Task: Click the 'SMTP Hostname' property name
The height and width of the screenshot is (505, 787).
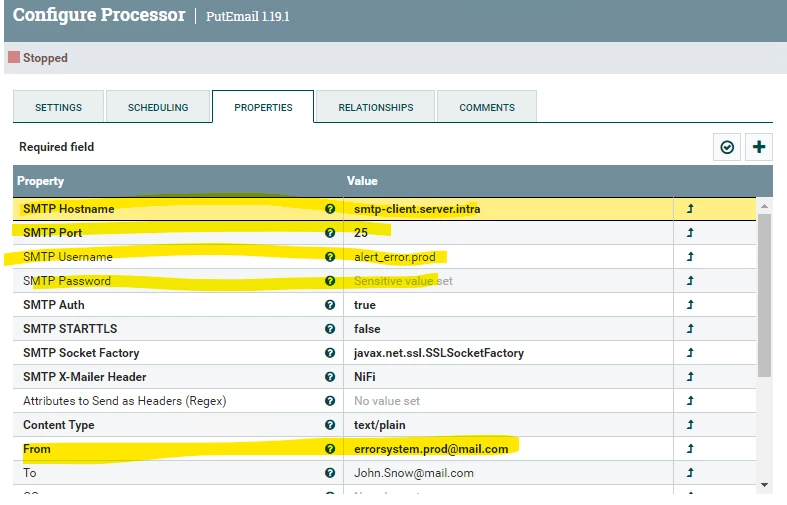Action: click(x=69, y=209)
